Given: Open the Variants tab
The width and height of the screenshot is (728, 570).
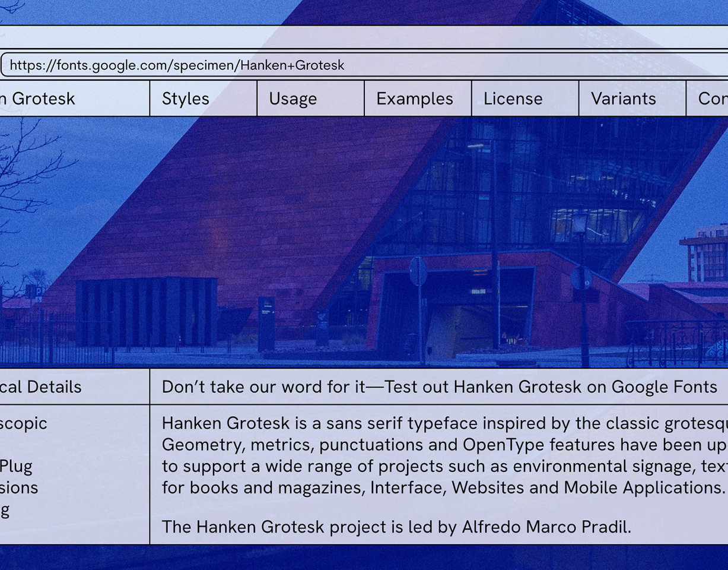Looking at the screenshot, I should 632,99.
